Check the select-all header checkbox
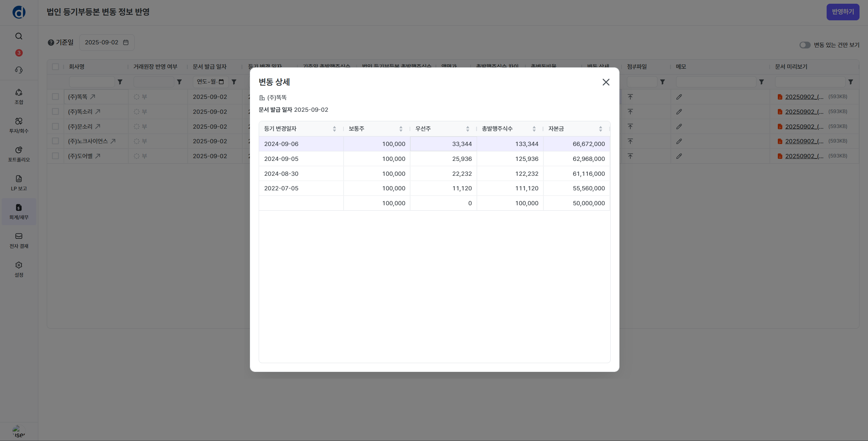 tap(55, 67)
